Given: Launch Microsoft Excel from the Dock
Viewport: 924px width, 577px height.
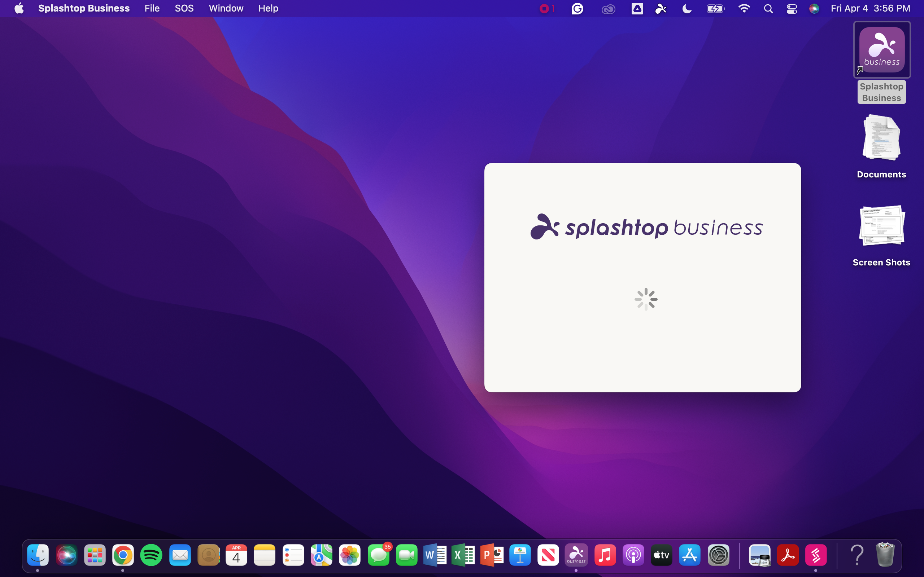Looking at the screenshot, I should point(463,555).
